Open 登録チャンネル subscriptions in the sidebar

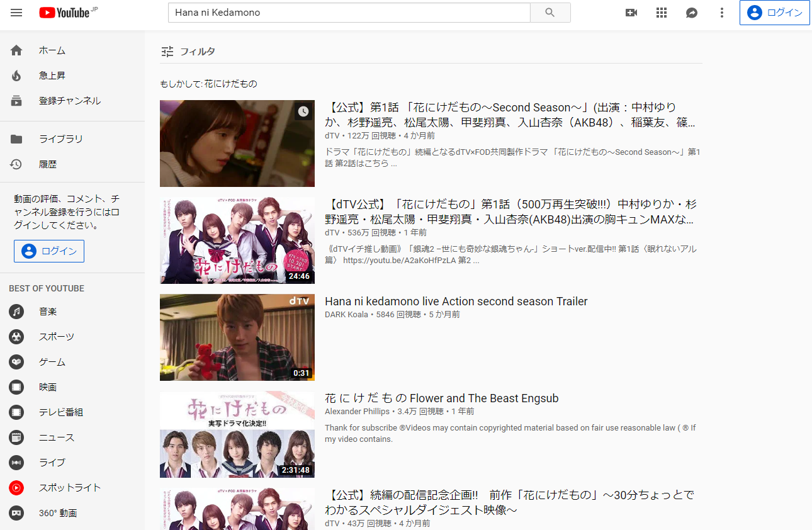[x=72, y=101]
